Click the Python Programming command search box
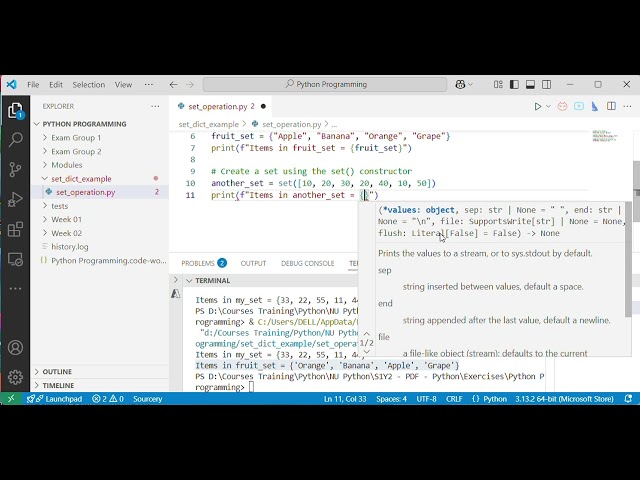Viewport: 640px width, 480px height. [x=325, y=84]
